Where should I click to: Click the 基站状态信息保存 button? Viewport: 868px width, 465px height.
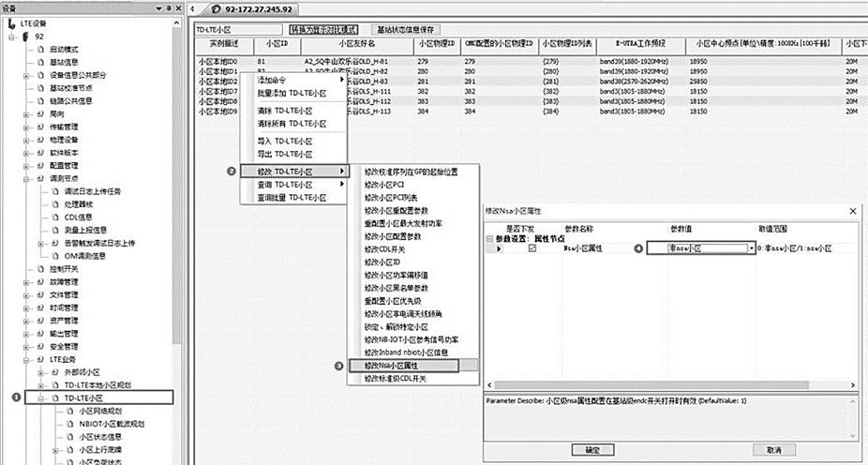(406, 29)
